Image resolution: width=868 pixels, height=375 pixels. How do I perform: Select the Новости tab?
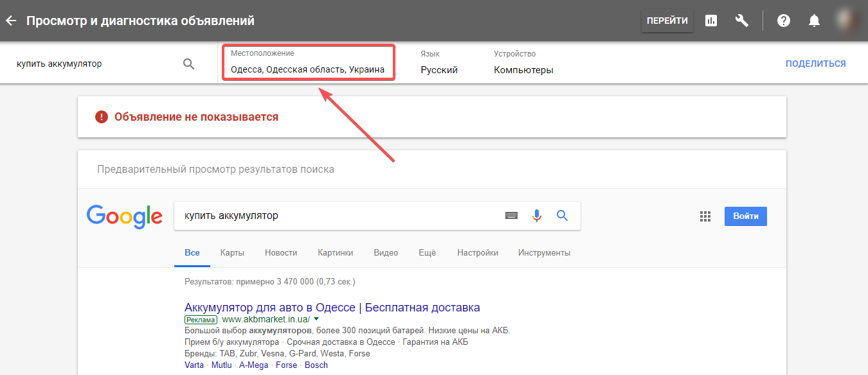[281, 252]
